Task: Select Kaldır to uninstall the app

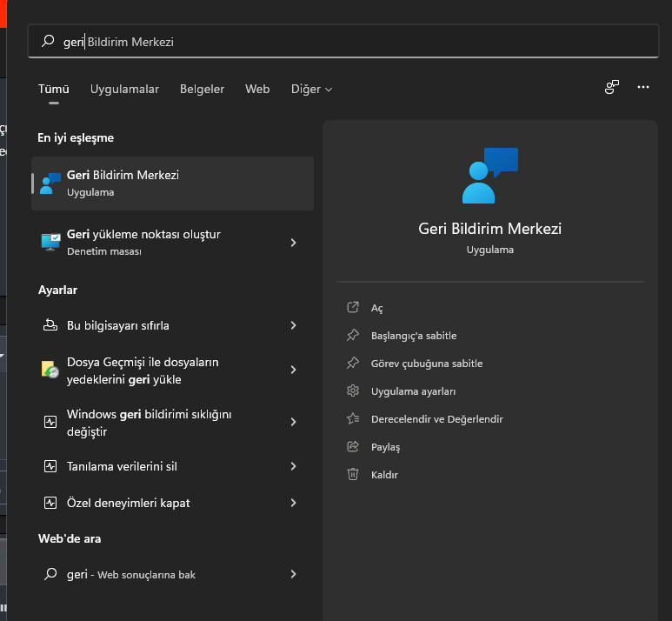Action: point(384,475)
